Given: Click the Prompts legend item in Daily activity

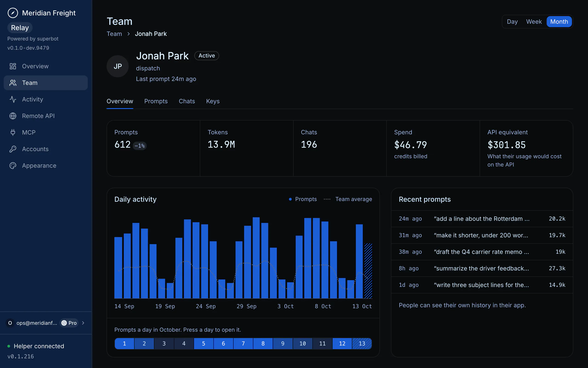Looking at the screenshot, I should (303, 199).
